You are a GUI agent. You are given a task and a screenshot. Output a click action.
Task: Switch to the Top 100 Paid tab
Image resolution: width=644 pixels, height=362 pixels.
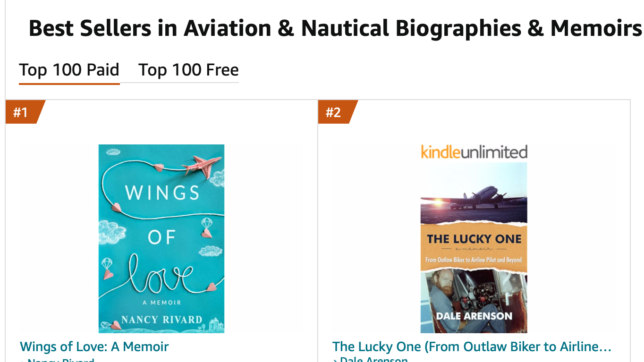[x=69, y=70]
